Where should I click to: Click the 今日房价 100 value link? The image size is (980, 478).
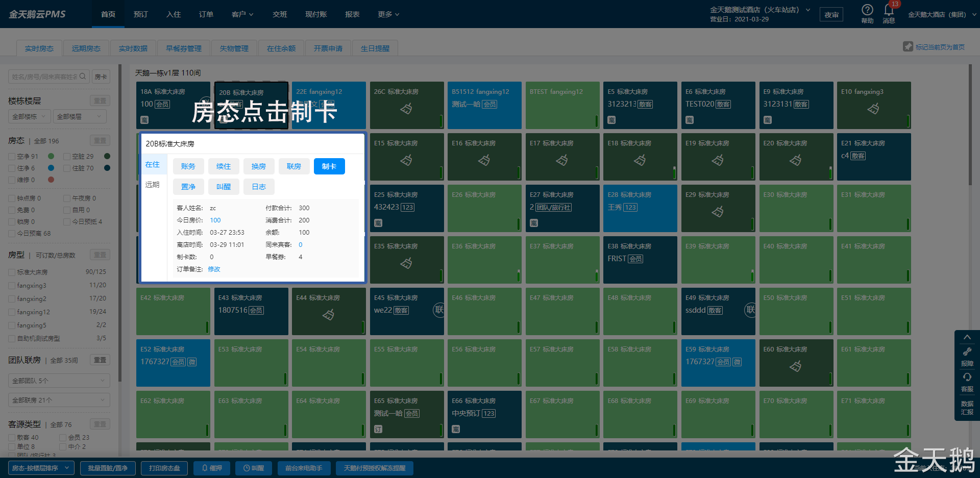215,220
